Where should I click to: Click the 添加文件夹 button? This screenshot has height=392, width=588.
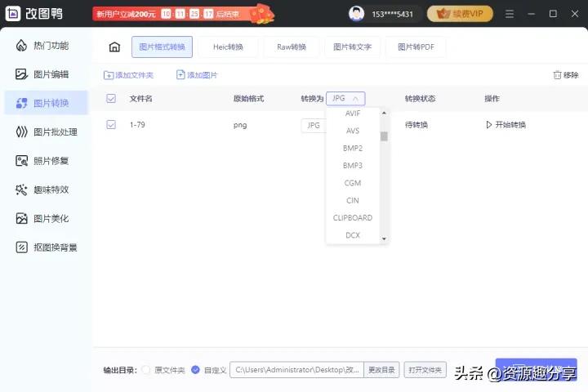pyautogui.click(x=129, y=75)
